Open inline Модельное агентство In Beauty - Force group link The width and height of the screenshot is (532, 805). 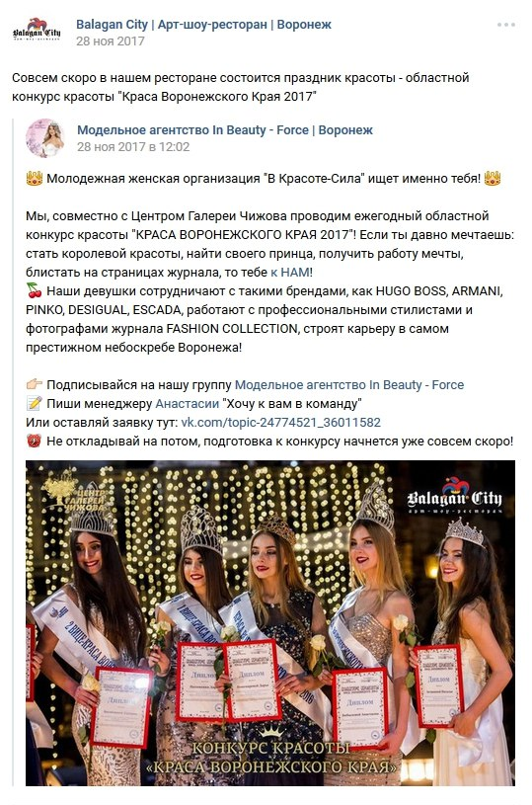click(x=348, y=385)
